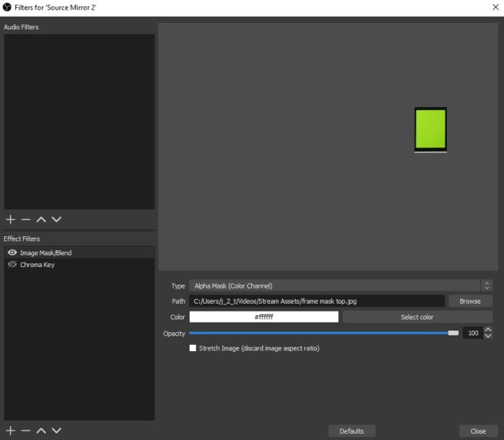Click the Path text field
The height and width of the screenshot is (440, 504).
tap(316, 301)
